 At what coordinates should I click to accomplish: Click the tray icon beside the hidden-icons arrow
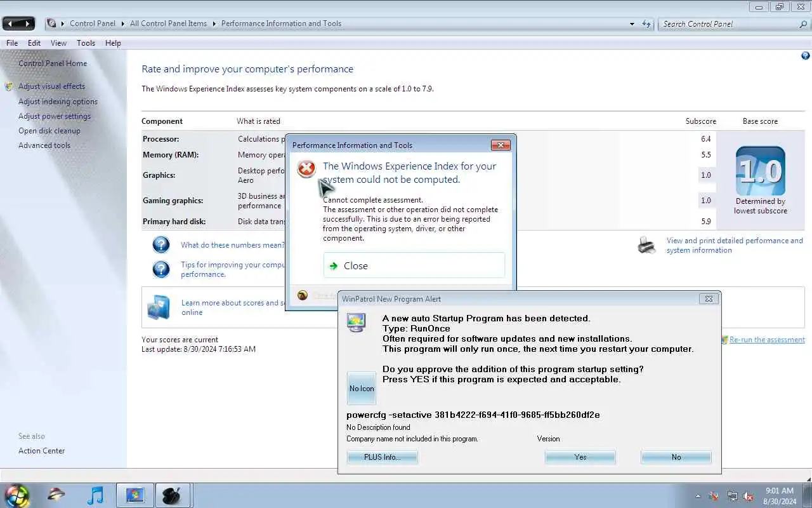714,496
